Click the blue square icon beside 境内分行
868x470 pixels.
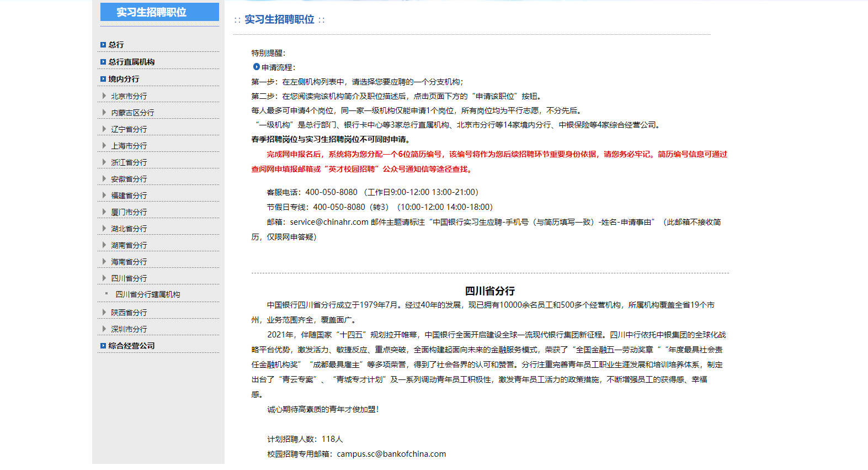(x=103, y=79)
